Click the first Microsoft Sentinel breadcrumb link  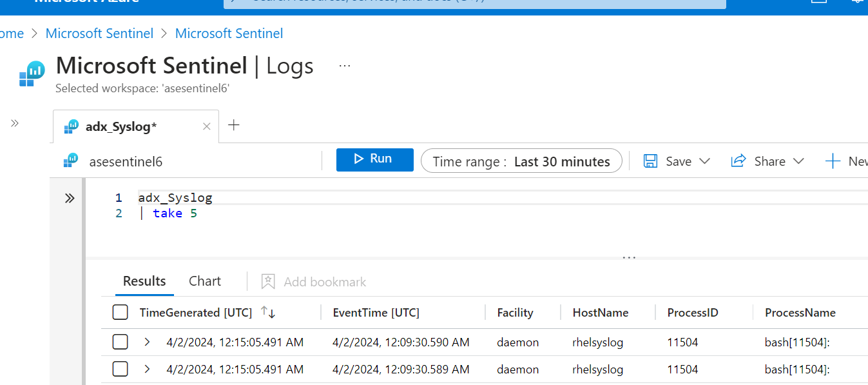[x=99, y=34]
